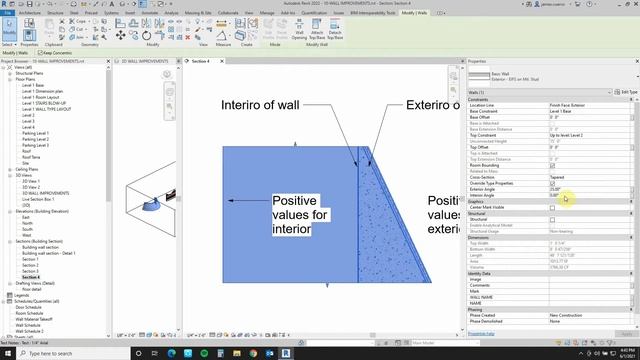Click the Type Properties icon above Properties
640x360 pixels.
coord(29,23)
